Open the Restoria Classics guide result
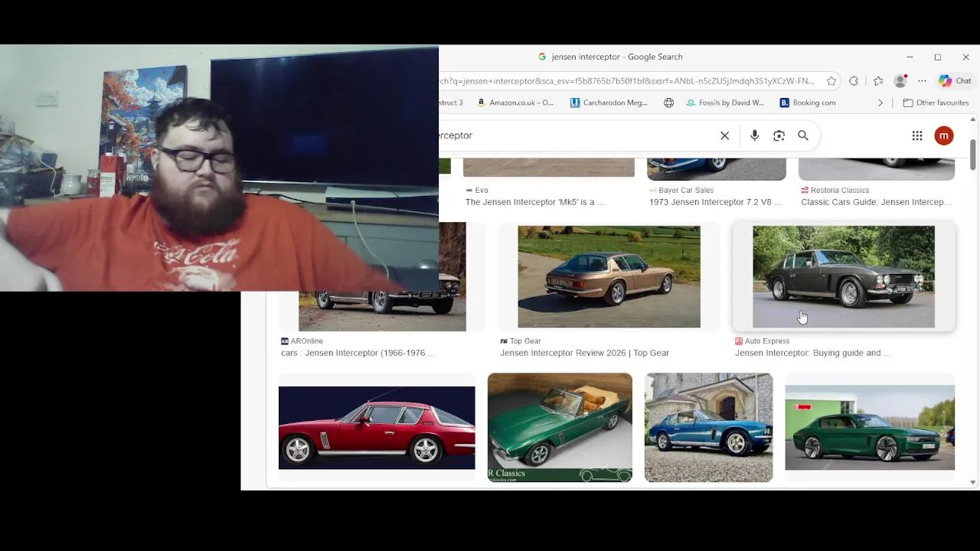 876,202
